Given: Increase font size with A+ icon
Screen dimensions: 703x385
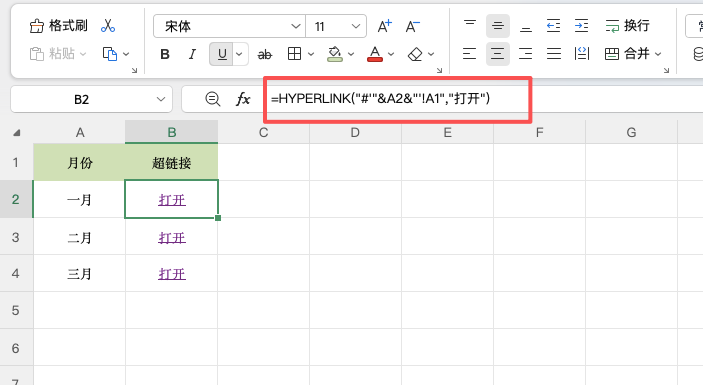Looking at the screenshot, I should tap(384, 26).
